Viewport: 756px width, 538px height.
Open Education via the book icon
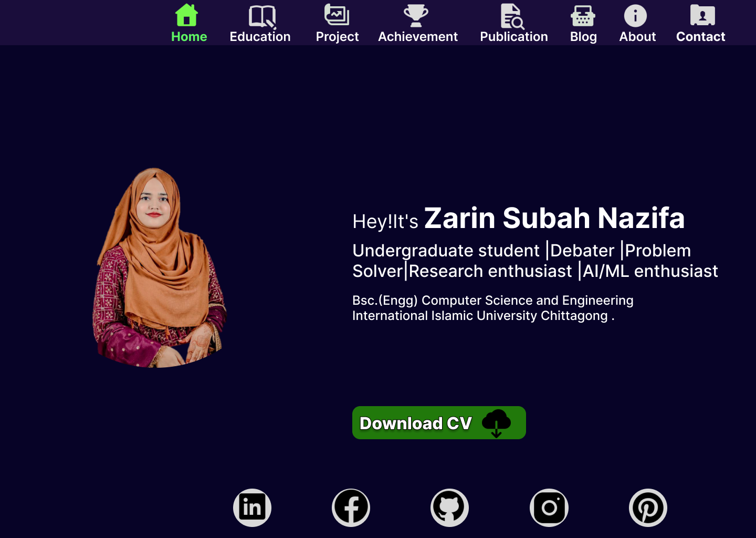tap(261, 16)
